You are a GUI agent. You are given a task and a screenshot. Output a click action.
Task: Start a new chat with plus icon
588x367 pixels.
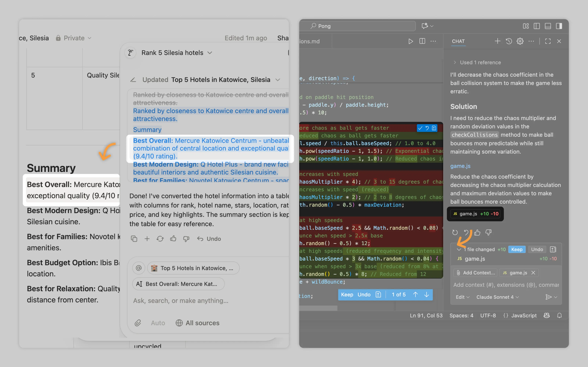[497, 41]
